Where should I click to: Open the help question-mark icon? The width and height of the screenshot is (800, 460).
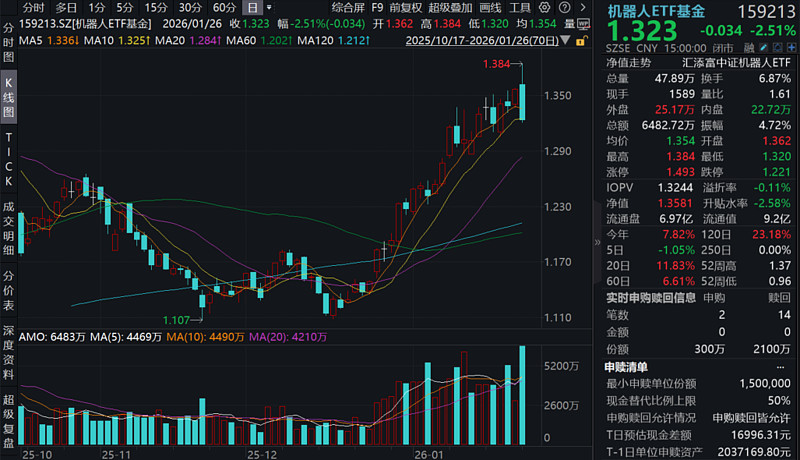tap(564, 8)
